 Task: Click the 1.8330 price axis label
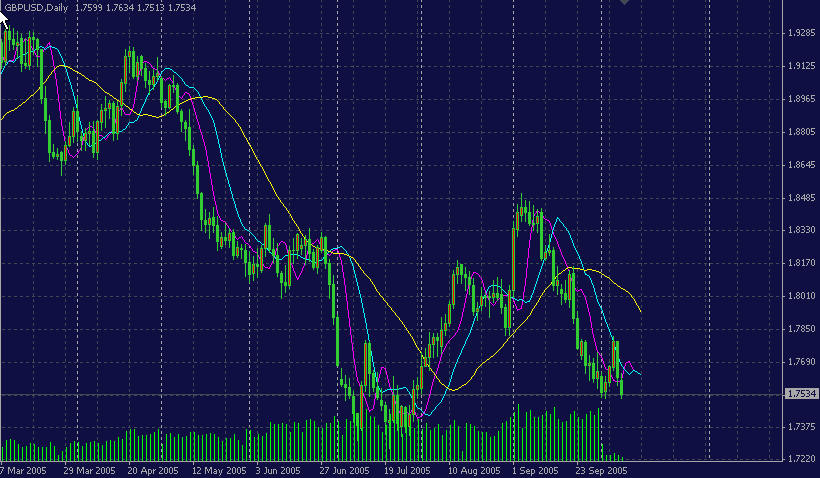802,230
